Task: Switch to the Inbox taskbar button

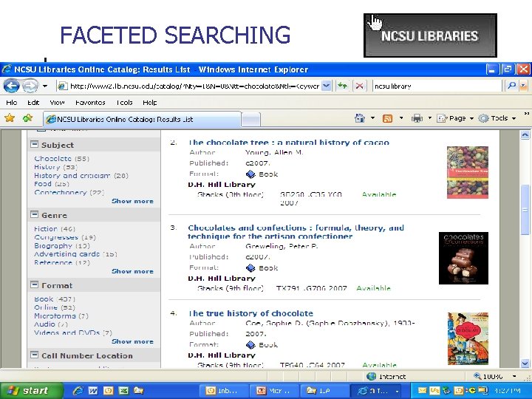Action: click(x=223, y=391)
